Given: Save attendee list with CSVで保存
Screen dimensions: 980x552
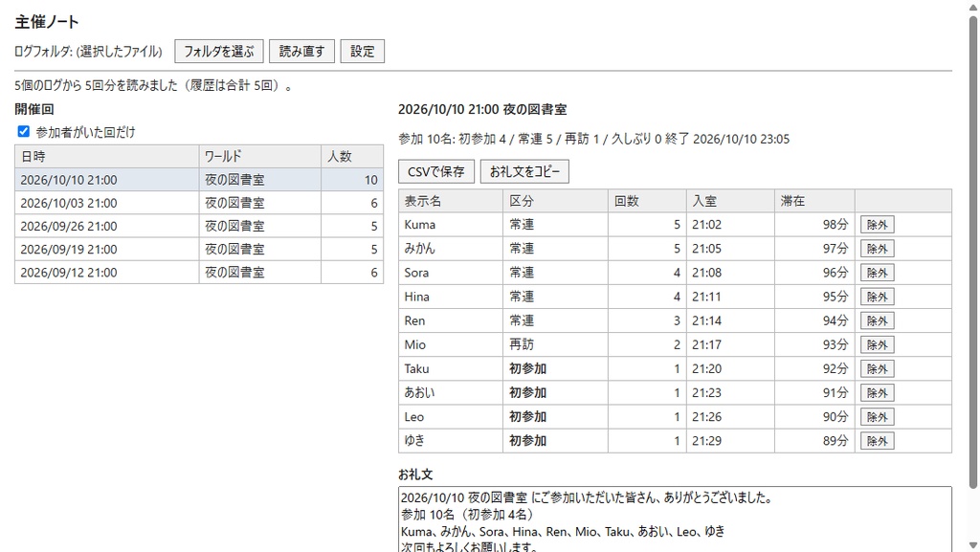Looking at the screenshot, I should pyautogui.click(x=436, y=171).
